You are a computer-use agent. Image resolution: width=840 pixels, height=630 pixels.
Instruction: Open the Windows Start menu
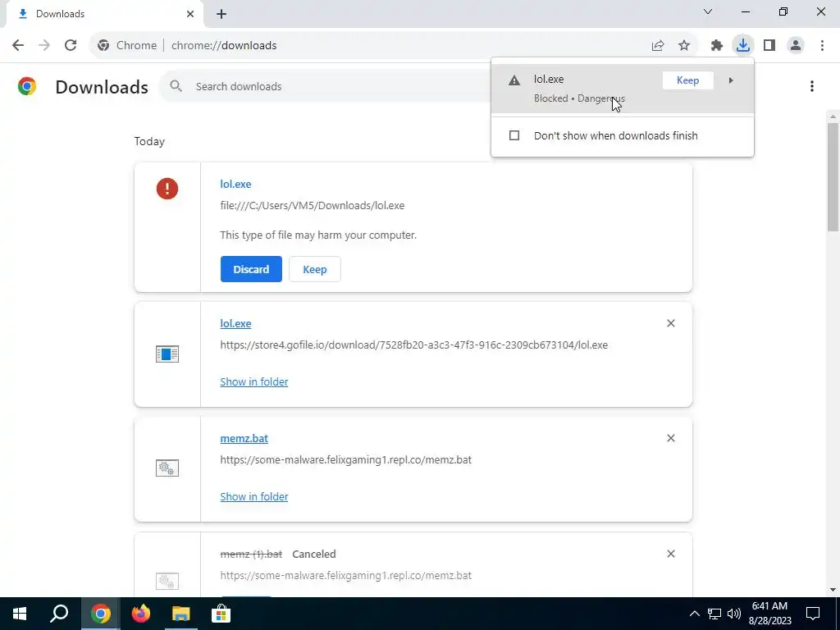(x=20, y=614)
